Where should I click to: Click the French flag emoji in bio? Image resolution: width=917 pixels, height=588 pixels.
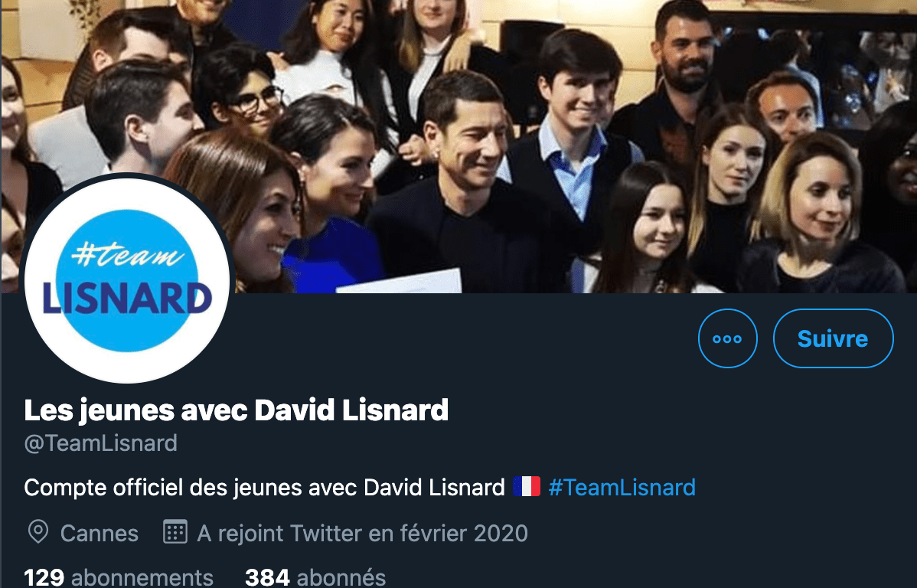tap(527, 487)
